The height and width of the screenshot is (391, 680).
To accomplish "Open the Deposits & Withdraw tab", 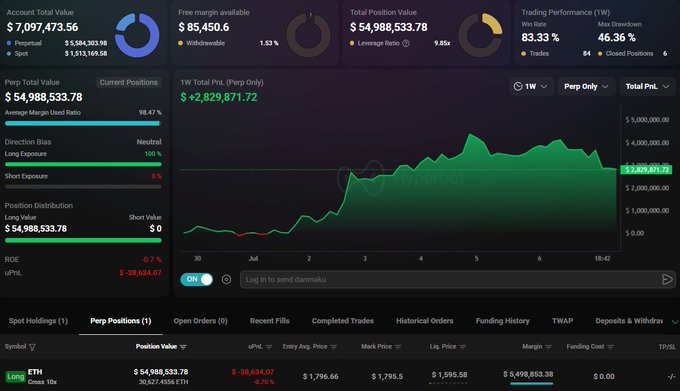I will click(629, 321).
